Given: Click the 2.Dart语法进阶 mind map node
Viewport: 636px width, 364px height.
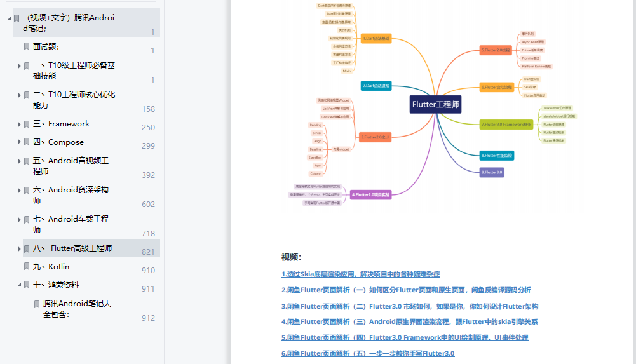Looking at the screenshot, I should coord(376,86).
